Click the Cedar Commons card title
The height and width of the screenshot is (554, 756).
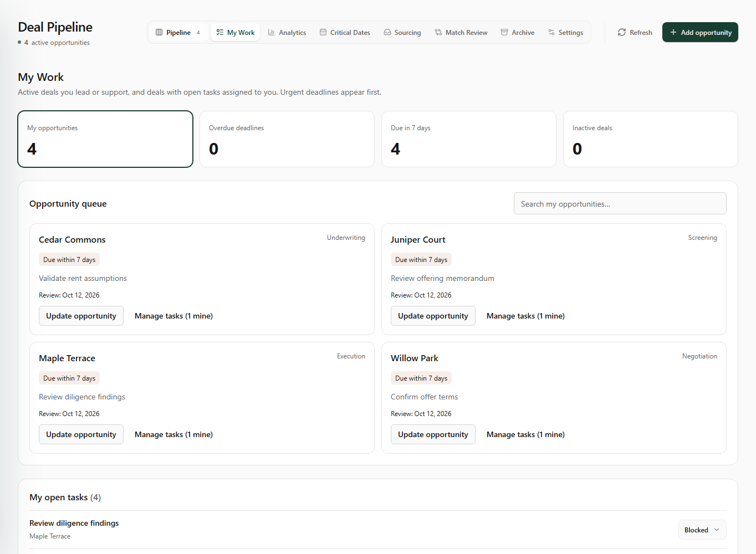tap(72, 240)
